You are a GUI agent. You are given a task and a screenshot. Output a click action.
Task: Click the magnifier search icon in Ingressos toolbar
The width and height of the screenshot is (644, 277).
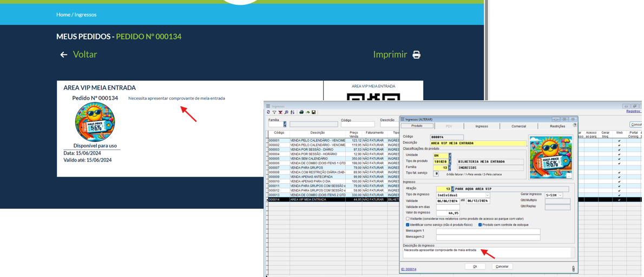[286, 112]
